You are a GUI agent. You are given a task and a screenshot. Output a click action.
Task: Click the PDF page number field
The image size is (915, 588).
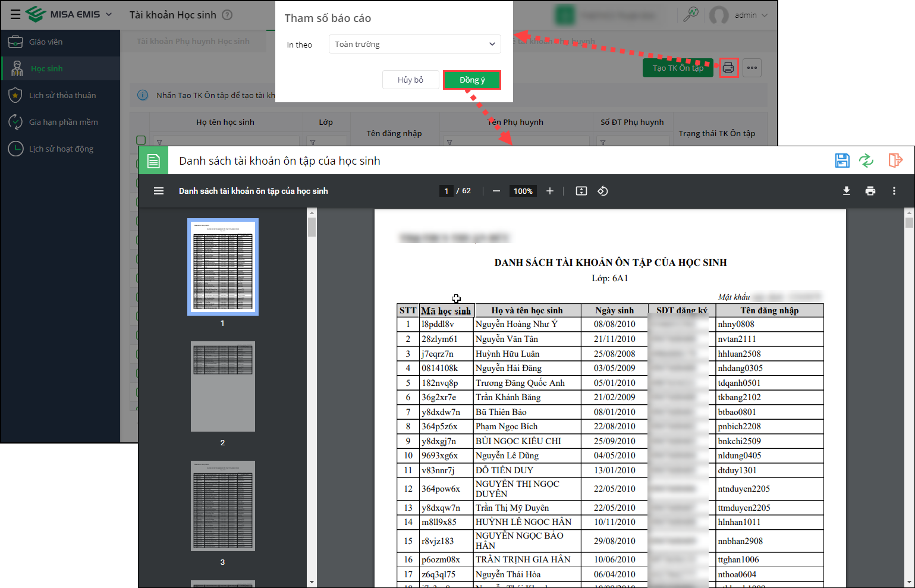tap(446, 191)
